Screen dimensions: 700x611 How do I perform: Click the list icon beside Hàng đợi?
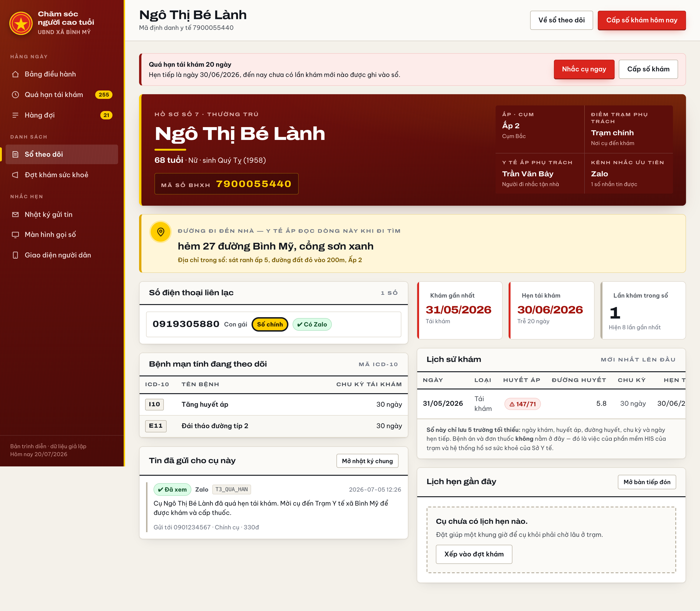[x=15, y=115]
